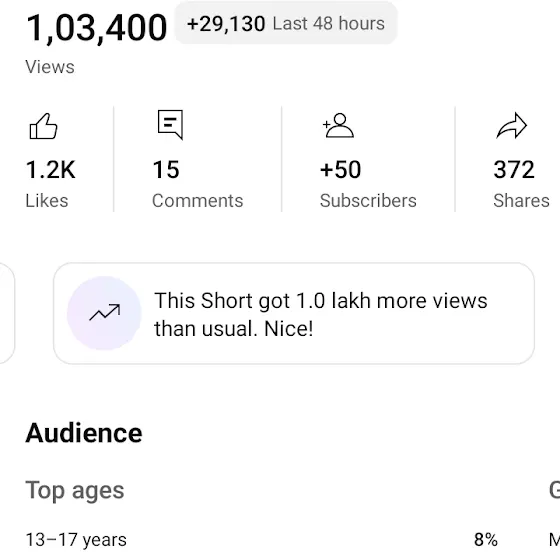View the 372 shares stat

[x=514, y=169]
